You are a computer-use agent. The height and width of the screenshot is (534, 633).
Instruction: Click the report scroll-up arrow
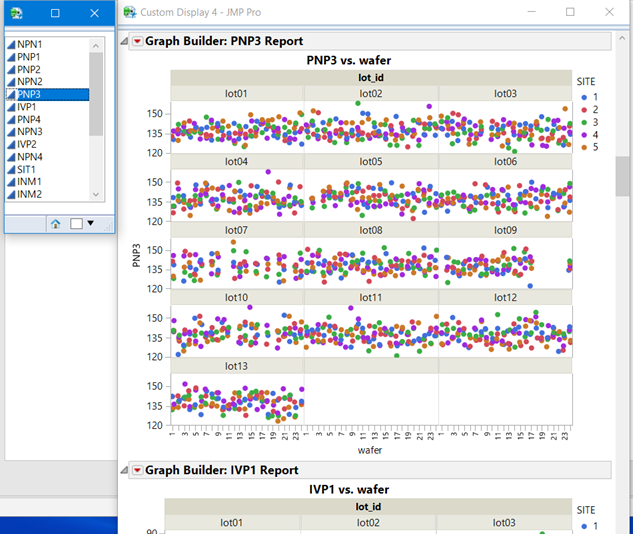pyautogui.click(x=621, y=38)
